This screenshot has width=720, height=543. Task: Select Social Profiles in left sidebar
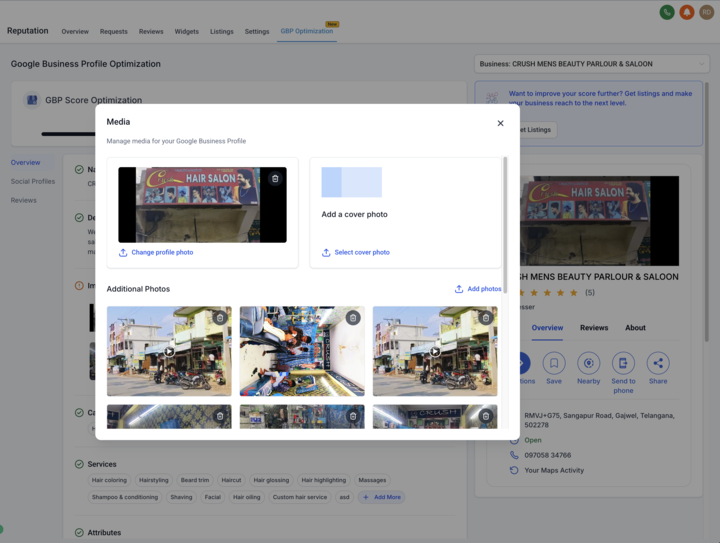(x=33, y=181)
